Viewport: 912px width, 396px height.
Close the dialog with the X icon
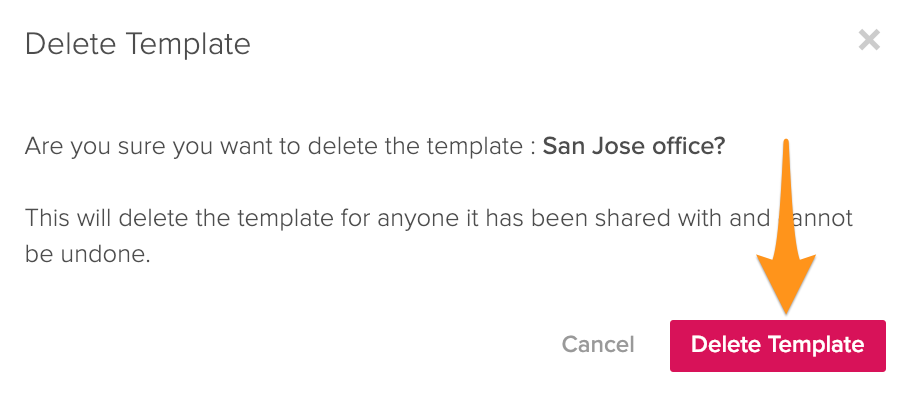(x=869, y=41)
